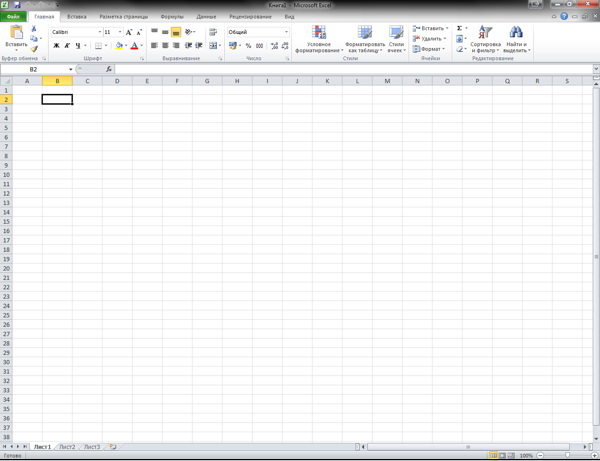This screenshot has width=600, height=461.
Task: Open the Лист2 sheet tab
Action: click(67, 447)
